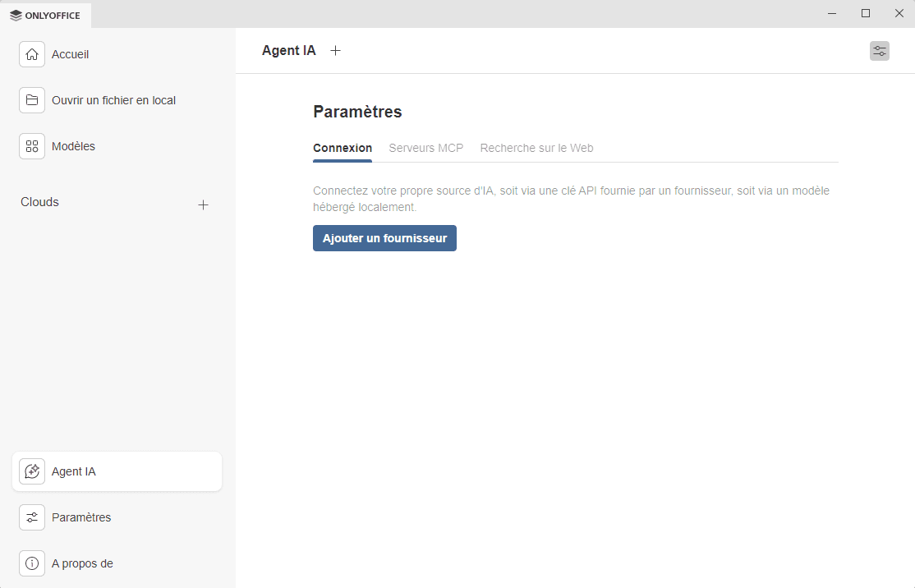Add a cloud with the Clouds plus icon
915x588 pixels.
tap(204, 204)
